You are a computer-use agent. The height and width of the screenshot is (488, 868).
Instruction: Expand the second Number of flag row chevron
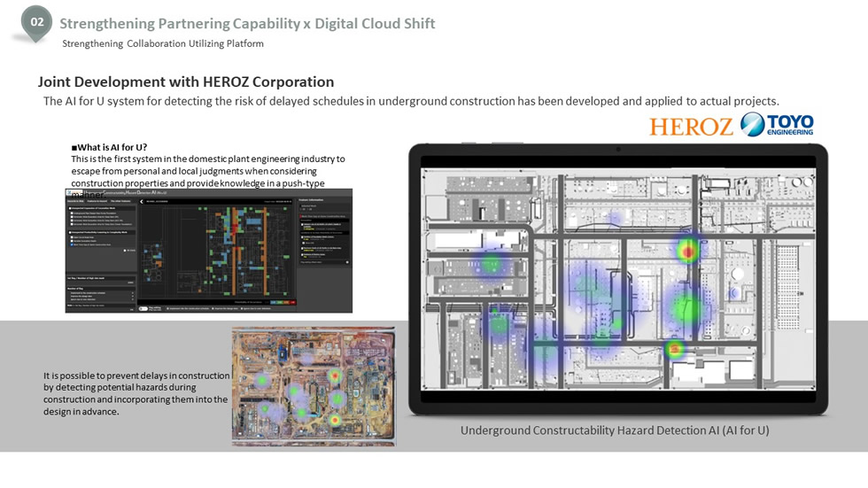pyautogui.click(x=132, y=297)
